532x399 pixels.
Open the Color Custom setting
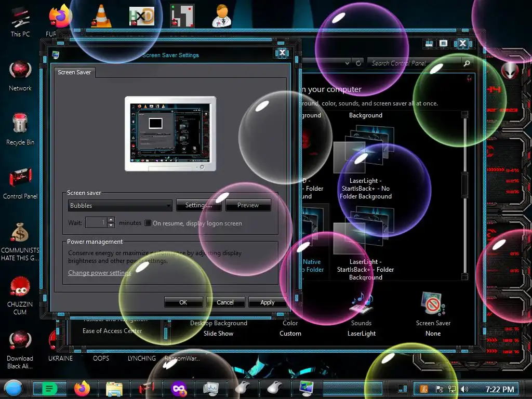coord(290,328)
